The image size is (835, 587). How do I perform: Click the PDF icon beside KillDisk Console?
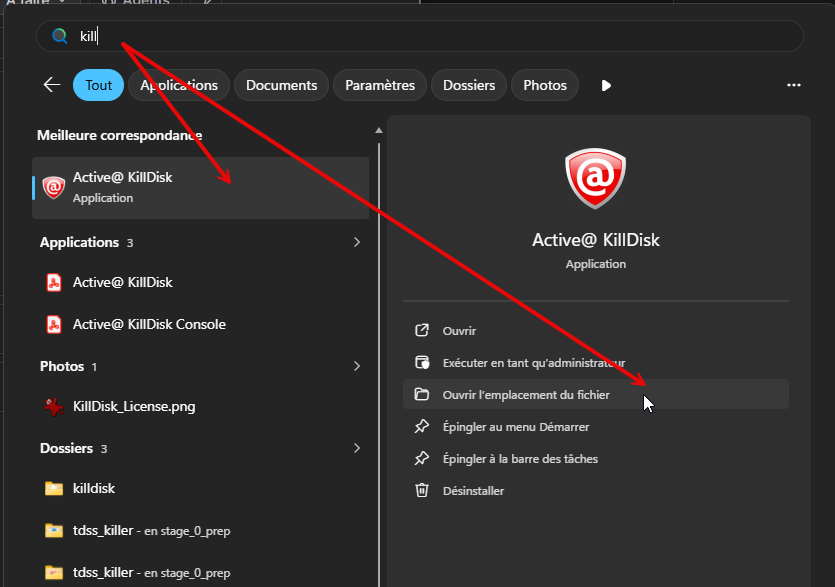pos(54,324)
